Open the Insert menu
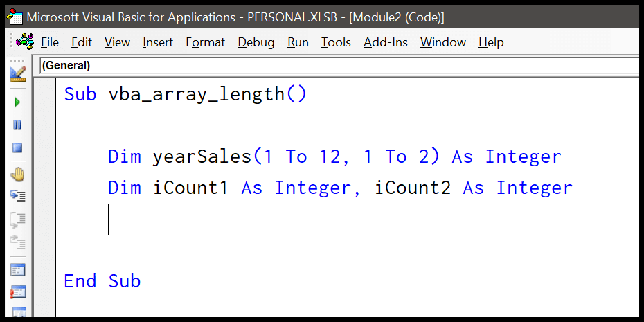644x322 pixels. tap(158, 42)
